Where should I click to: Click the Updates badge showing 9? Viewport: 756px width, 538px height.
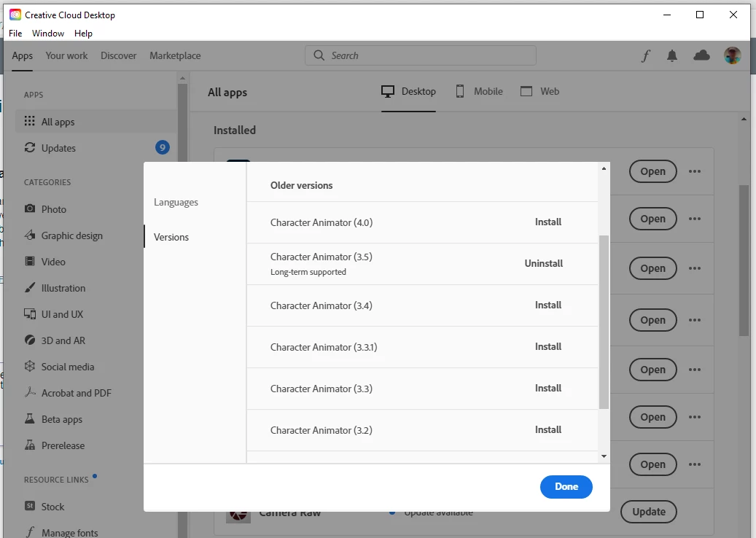click(x=163, y=147)
